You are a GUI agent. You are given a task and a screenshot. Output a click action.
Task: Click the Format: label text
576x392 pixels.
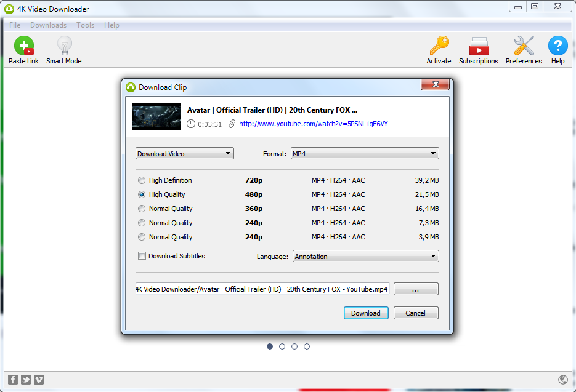point(275,154)
